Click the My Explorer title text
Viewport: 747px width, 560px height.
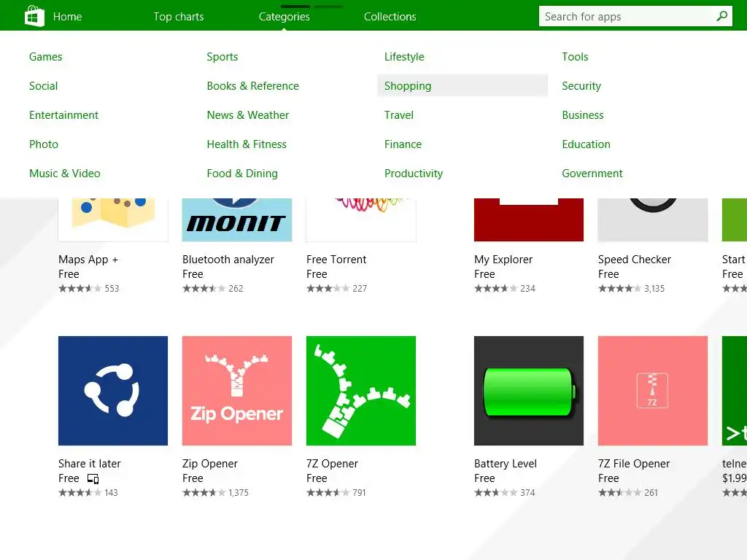coord(503,260)
